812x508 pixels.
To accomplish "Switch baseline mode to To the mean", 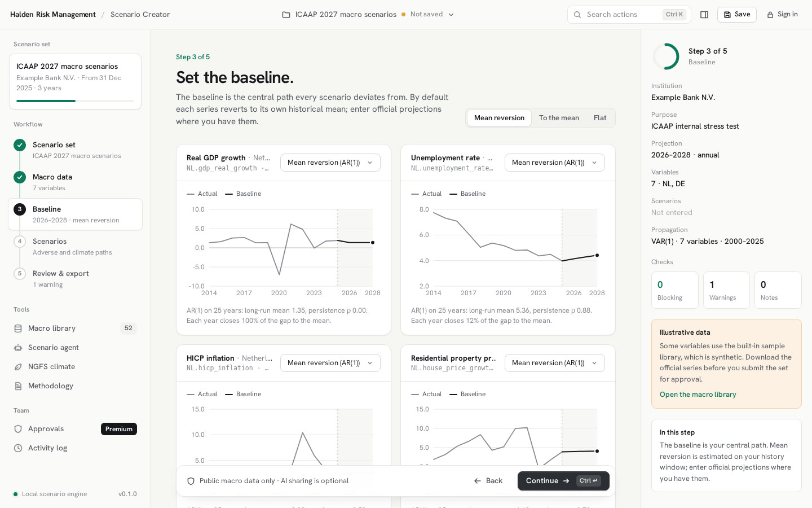I will point(559,118).
